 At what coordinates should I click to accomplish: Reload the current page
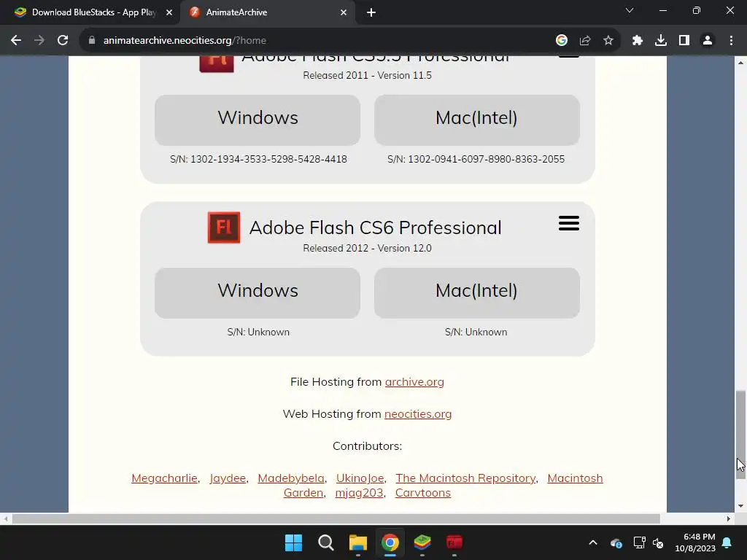tap(63, 41)
